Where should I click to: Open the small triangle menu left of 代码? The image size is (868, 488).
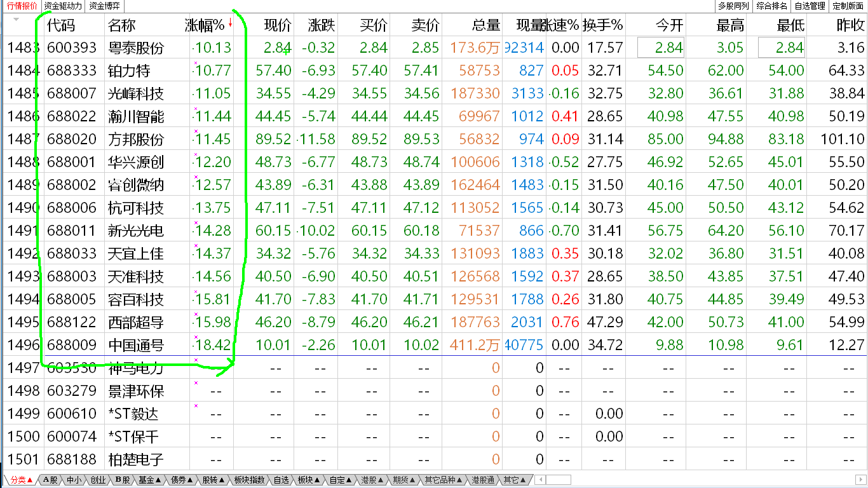(x=16, y=19)
